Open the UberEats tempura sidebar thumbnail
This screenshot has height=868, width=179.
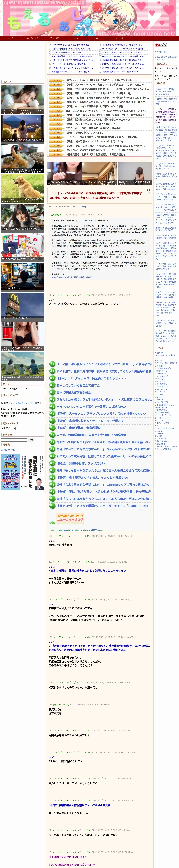coord(23,158)
